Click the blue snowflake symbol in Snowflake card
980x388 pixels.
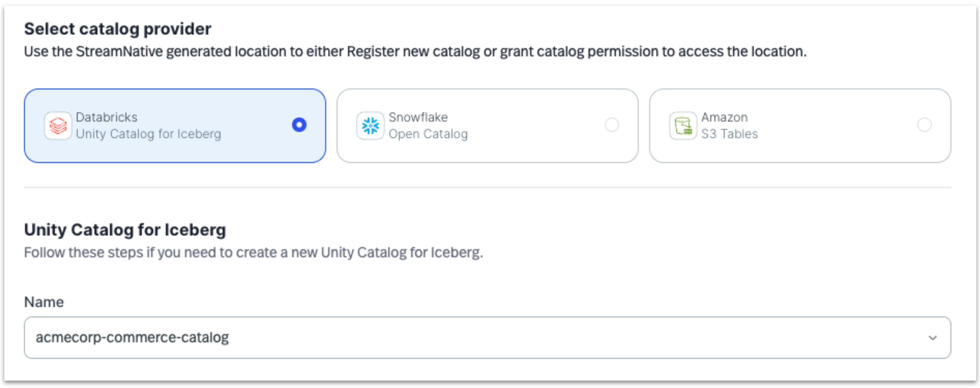(x=370, y=125)
